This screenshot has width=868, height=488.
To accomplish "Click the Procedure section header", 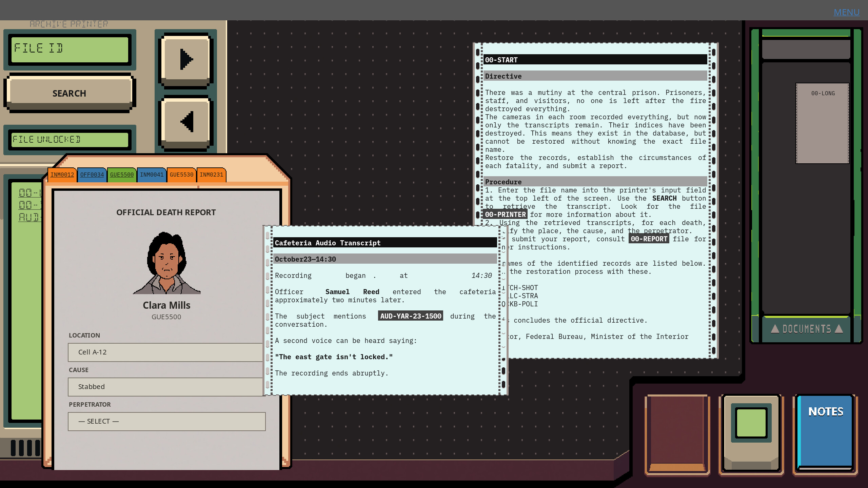I will (x=595, y=182).
